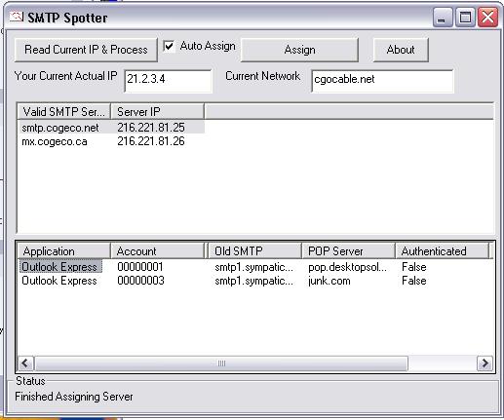
Task: Click the Account column header
Action: pos(158,251)
